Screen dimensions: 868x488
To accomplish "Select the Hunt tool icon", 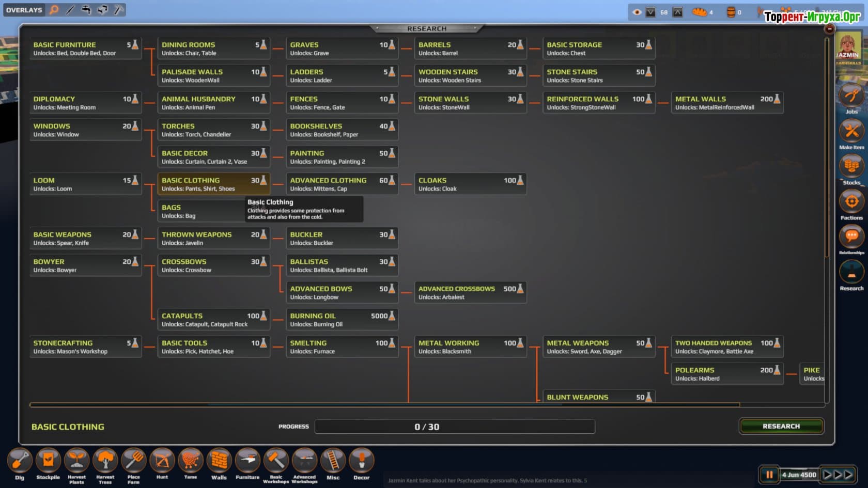I will [162, 460].
